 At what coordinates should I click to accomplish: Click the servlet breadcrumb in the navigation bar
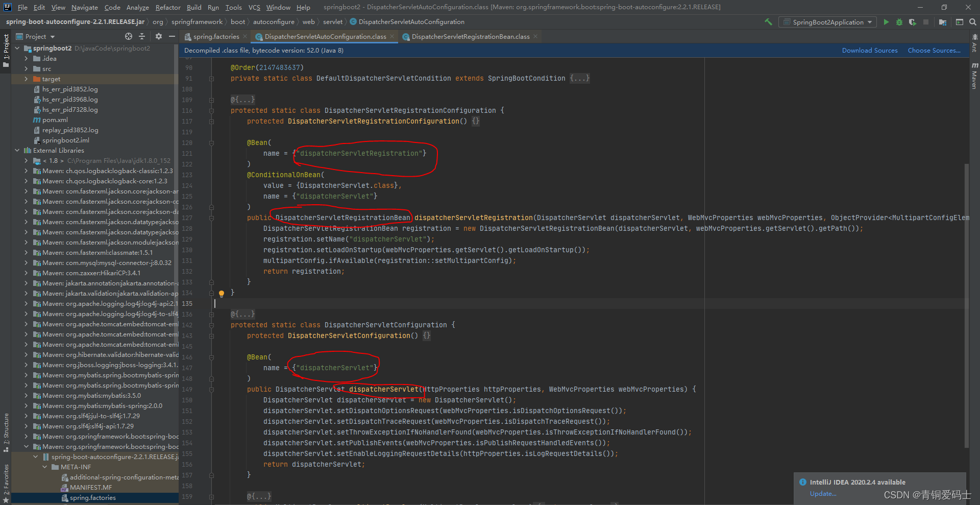coord(333,22)
